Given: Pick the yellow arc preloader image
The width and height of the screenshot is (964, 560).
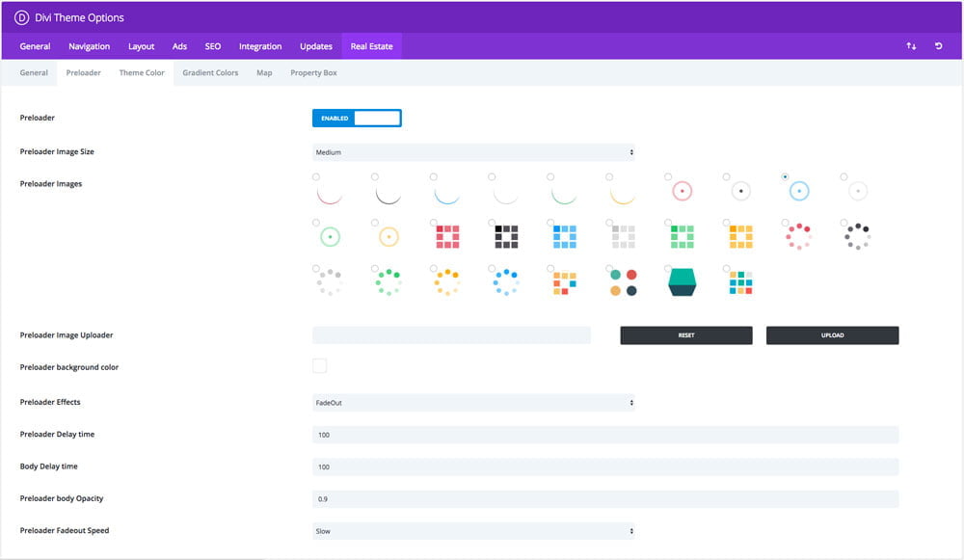Looking at the screenshot, I should pos(623,195).
